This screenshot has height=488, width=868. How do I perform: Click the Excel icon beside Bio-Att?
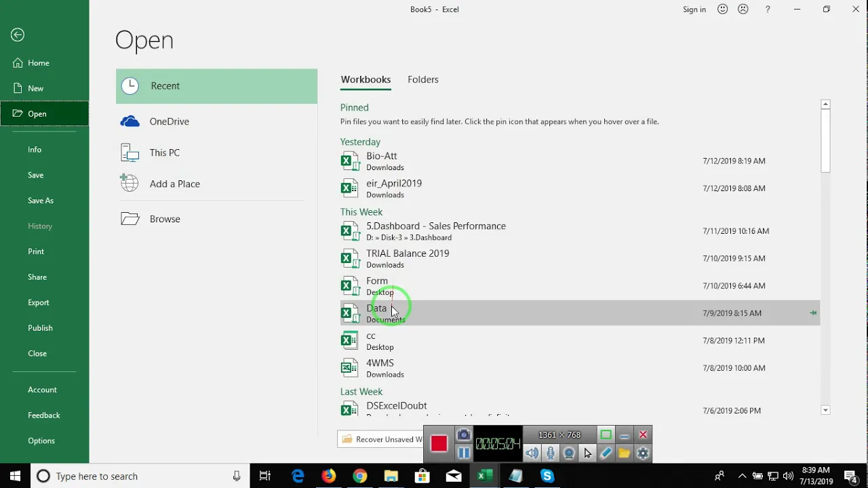349,161
